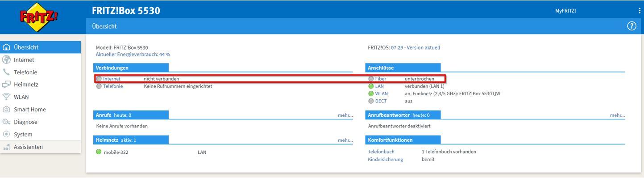The height and width of the screenshot is (178, 644).
Task: Open the three-dot menu beside MyFRITZ!
Action: click(640, 11)
